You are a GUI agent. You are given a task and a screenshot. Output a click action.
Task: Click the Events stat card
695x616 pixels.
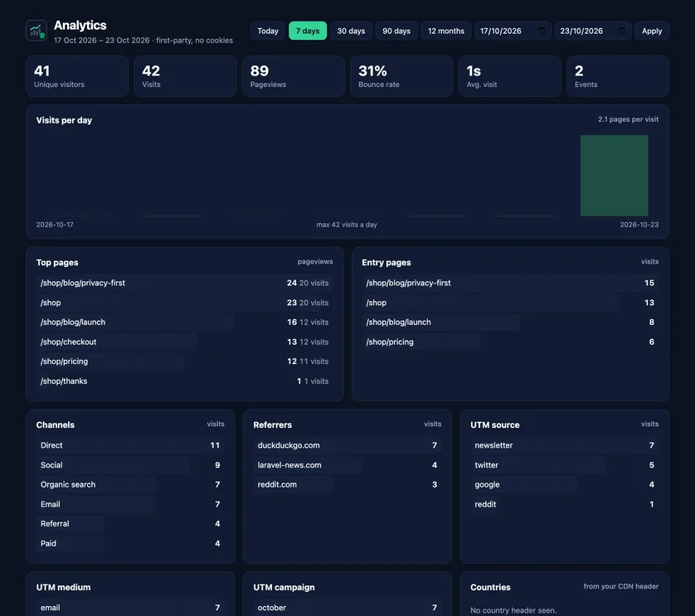(618, 76)
